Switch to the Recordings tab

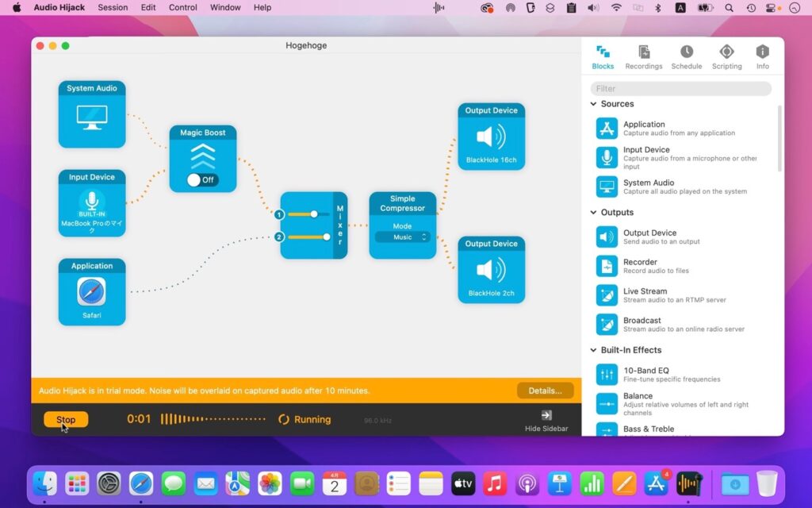[x=643, y=57]
